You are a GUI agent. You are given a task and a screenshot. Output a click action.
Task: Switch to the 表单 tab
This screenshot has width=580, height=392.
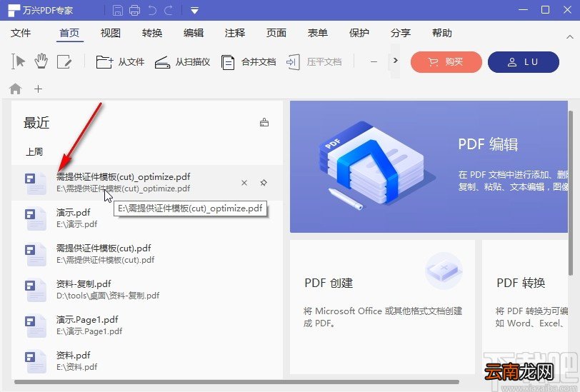coord(318,33)
